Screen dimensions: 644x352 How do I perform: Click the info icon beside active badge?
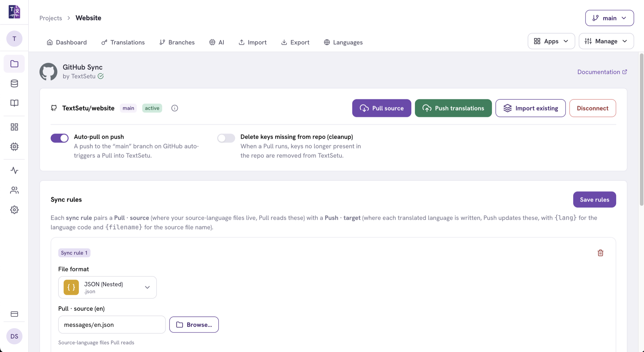(x=174, y=108)
